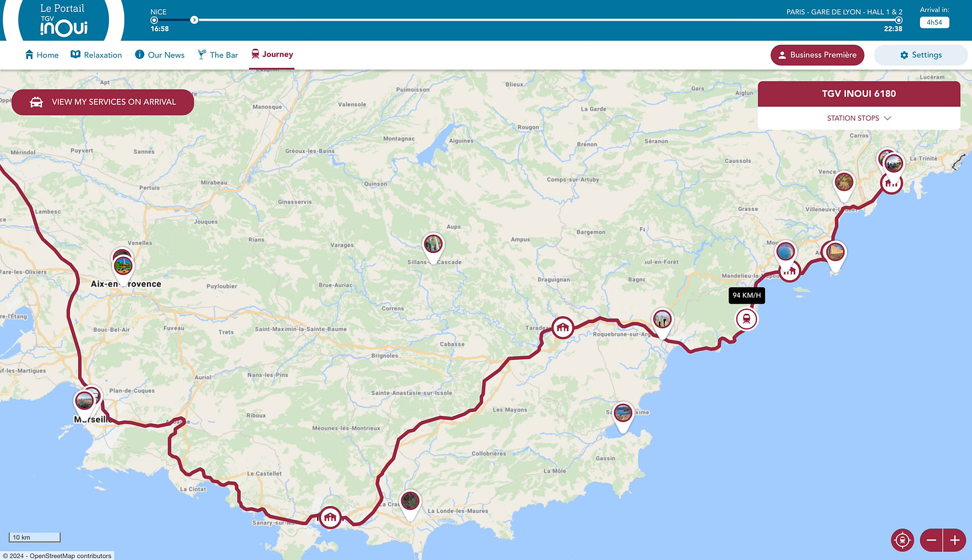Click the NICE departure marker on progress bar
Screen dimensions: 972x560
click(x=154, y=20)
